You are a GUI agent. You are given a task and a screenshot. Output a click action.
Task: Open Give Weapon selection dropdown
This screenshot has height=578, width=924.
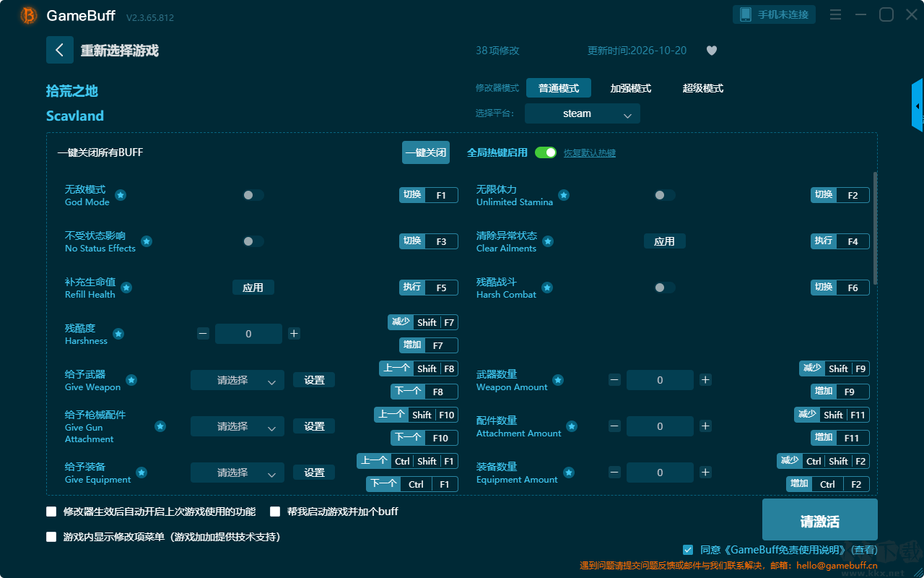(x=237, y=380)
